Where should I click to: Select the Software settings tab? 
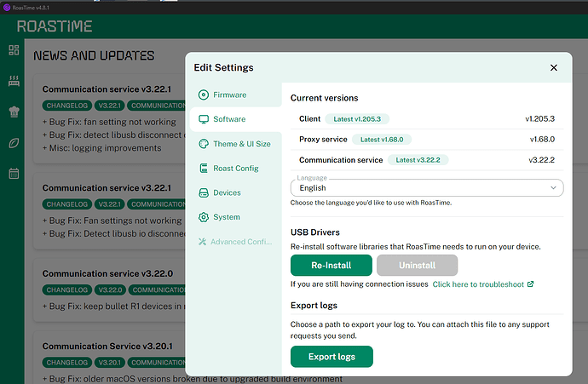pyautogui.click(x=236, y=119)
